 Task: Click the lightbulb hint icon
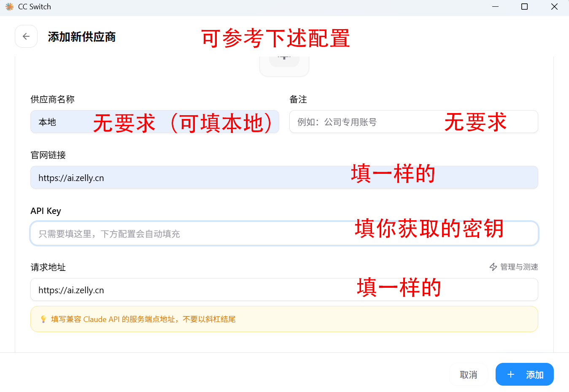tap(43, 319)
